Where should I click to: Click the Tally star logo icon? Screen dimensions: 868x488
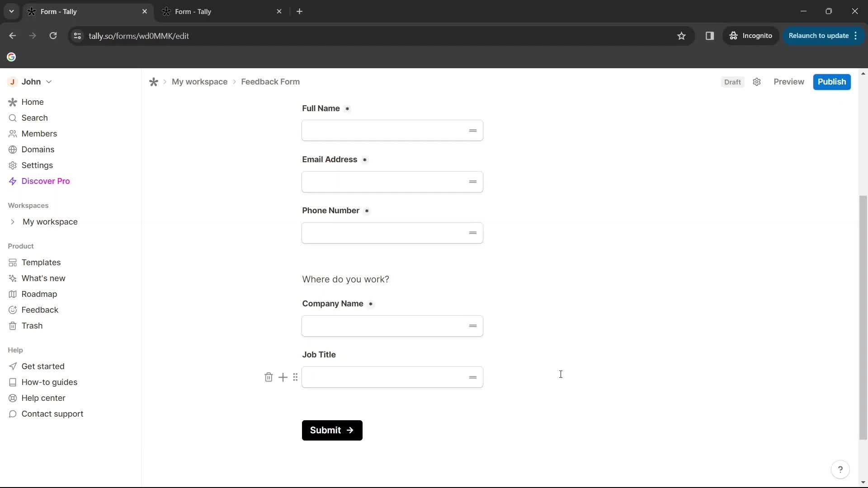click(153, 82)
